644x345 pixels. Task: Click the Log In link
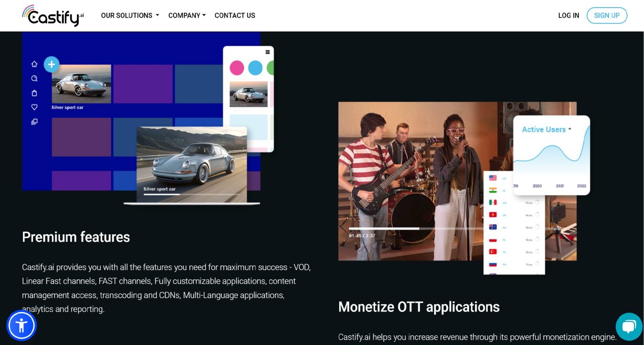[x=568, y=15]
